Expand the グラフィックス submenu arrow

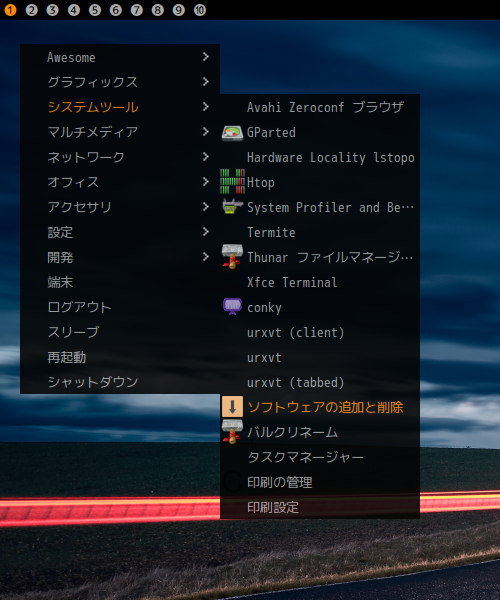[x=206, y=82]
